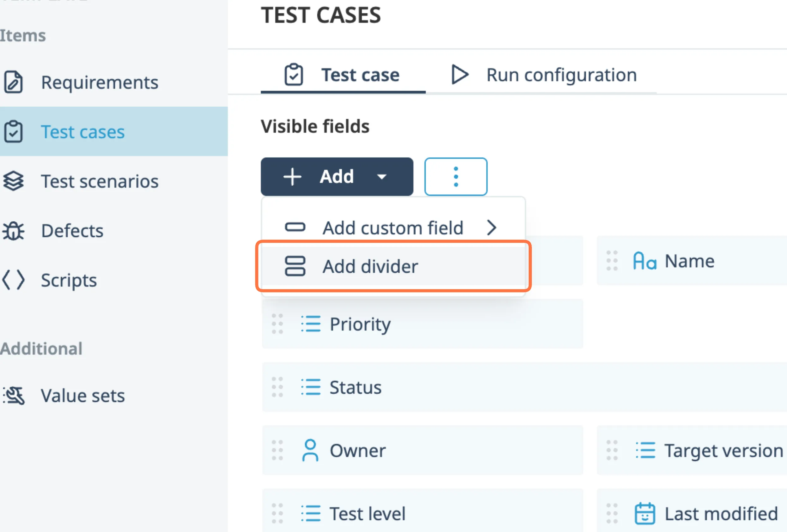Expand the Add custom field submenu chevron

(x=491, y=228)
